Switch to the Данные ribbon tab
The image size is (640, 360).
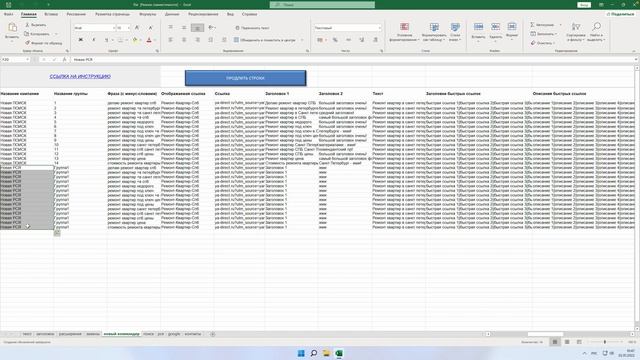172,14
